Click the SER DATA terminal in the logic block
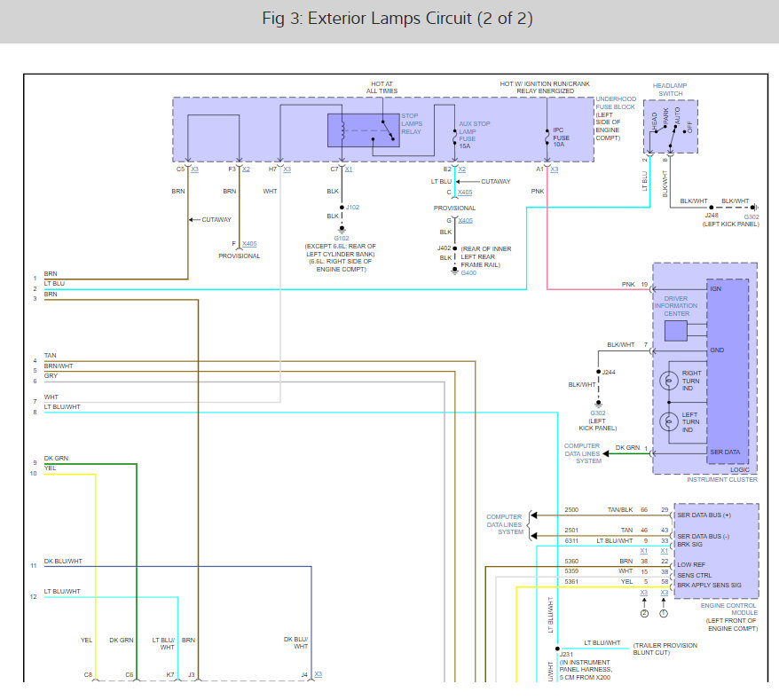The image size is (779, 700). tap(725, 452)
